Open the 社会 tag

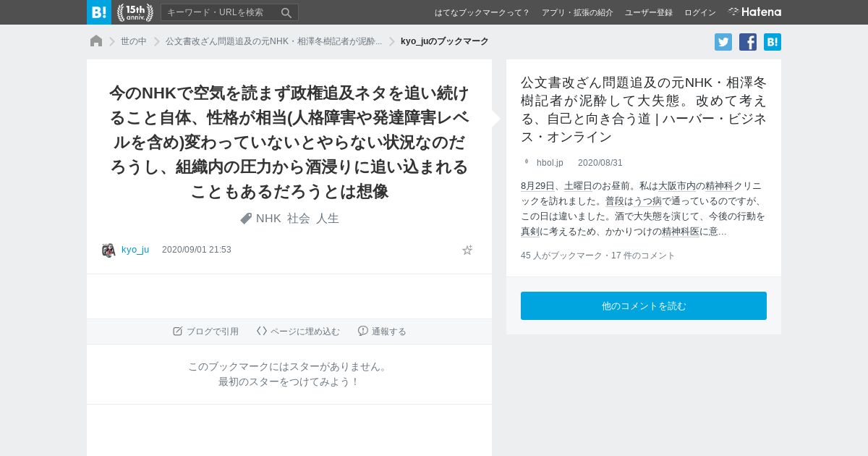tap(299, 218)
